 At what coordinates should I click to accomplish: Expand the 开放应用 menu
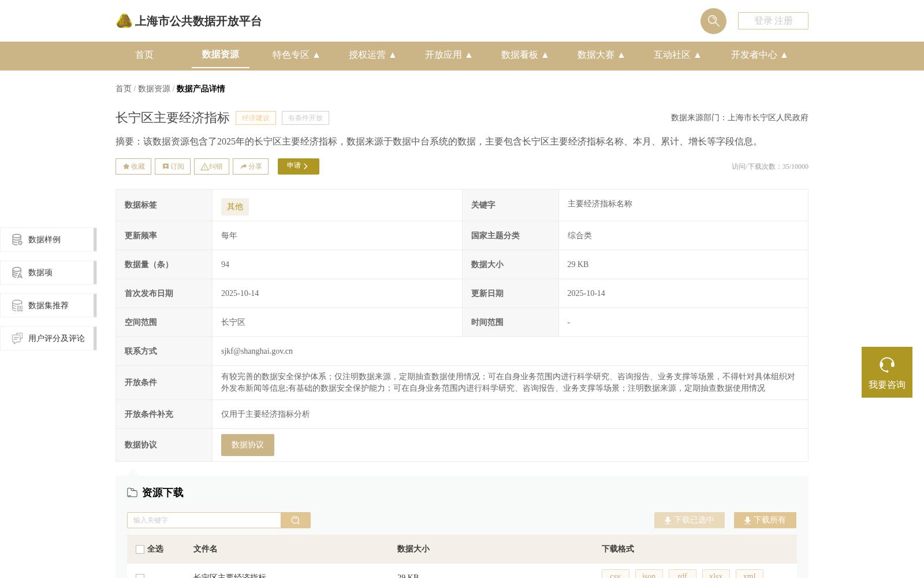coord(448,55)
